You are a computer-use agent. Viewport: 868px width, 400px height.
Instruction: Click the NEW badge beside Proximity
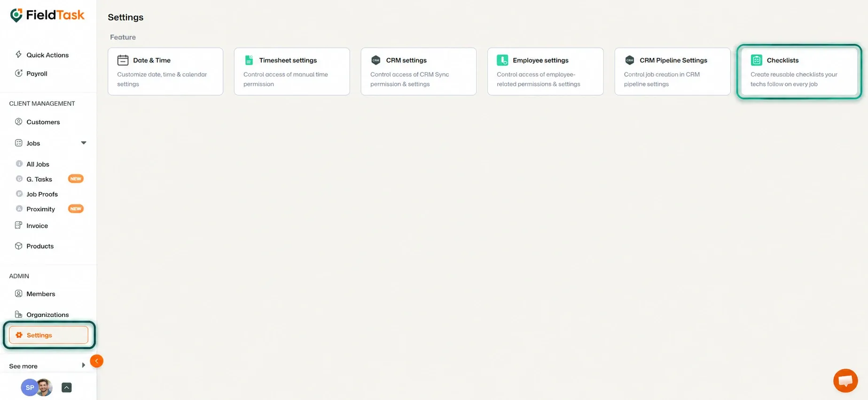pyautogui.click(x=76, y=208)
